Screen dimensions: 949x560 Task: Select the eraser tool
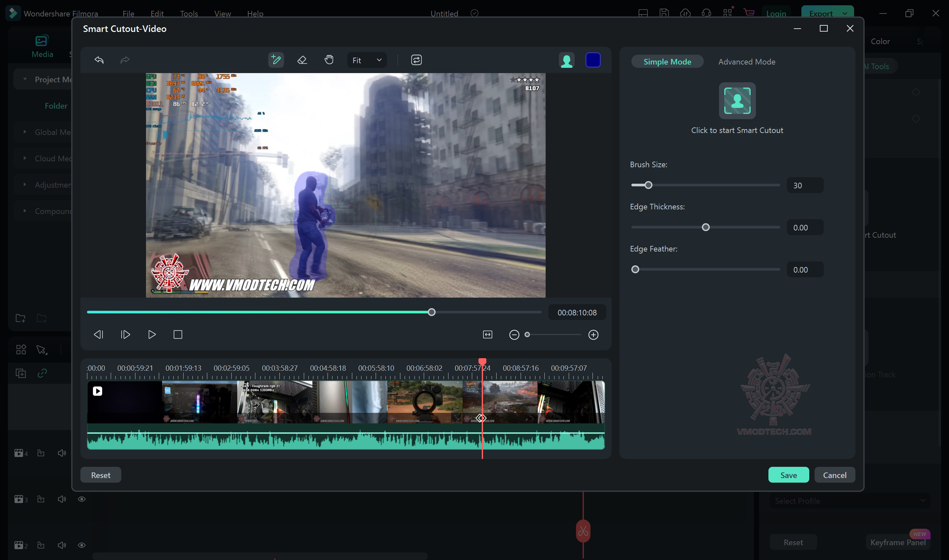point(302,60)
